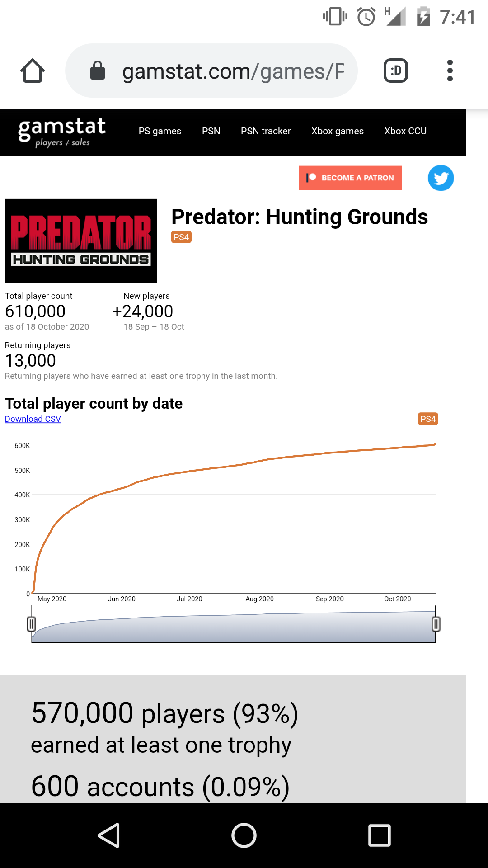Viewport: 488px width, 868px height.
Task: Tap the lock icon in address bar
Action: coord(98,71)
